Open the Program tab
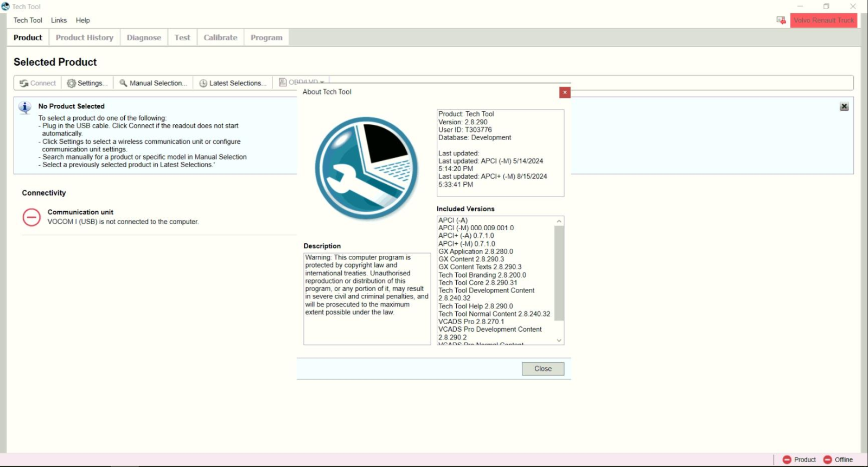The width and height of the screenshot is (868, 467). click(x=266, y=37)
